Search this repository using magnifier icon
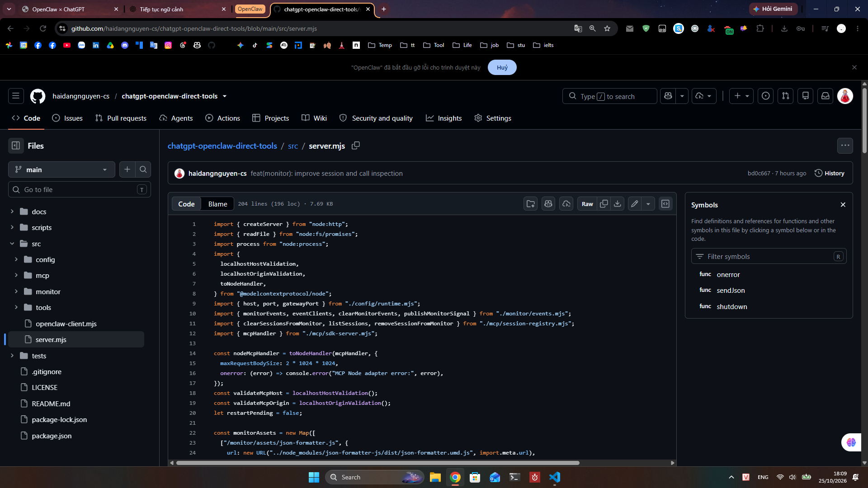Image resolution: width=868 pixels, height=488 pixels. point(143,169)
